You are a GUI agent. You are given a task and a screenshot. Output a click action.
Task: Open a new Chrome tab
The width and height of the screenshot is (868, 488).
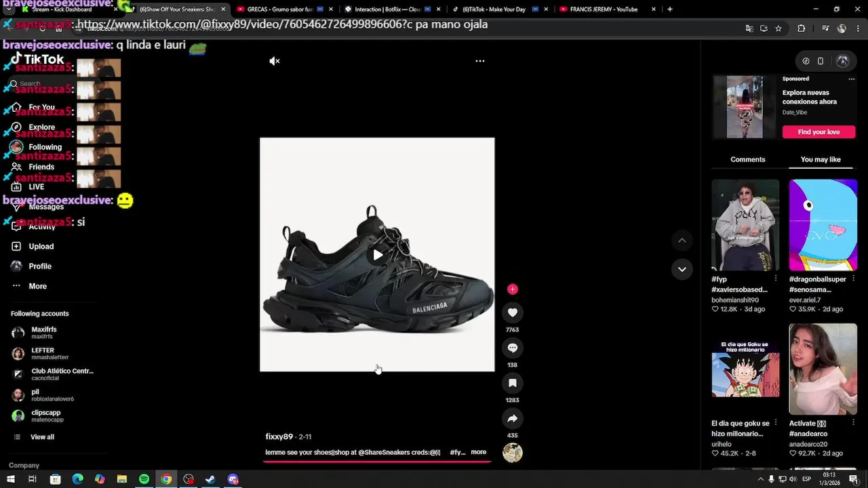tap(670, 9)
